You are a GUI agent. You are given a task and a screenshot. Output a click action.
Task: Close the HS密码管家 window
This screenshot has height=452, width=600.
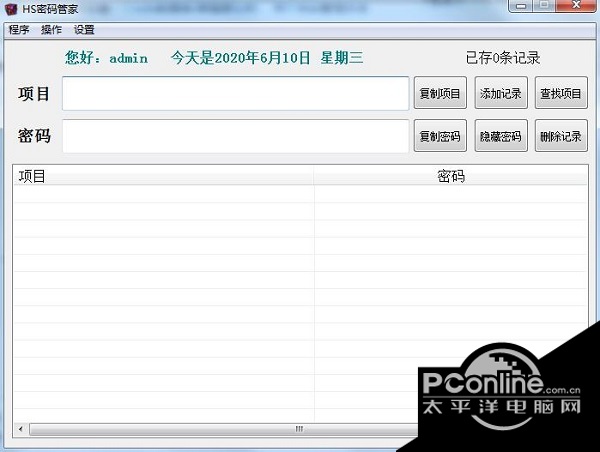pos(576,6)
